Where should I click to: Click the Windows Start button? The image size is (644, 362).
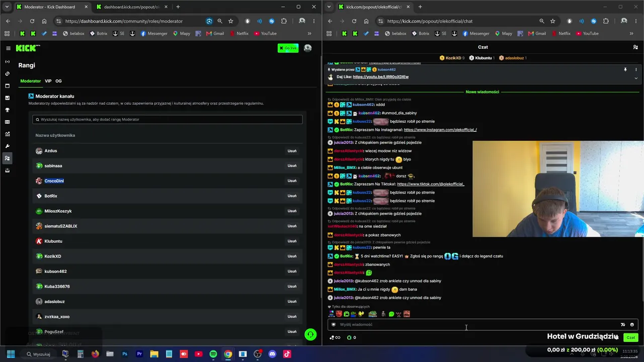coord(11,354)
